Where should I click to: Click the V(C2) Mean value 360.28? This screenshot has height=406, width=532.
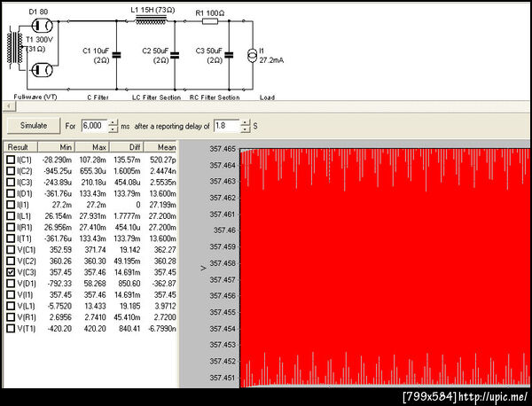[x=165, y=262]
